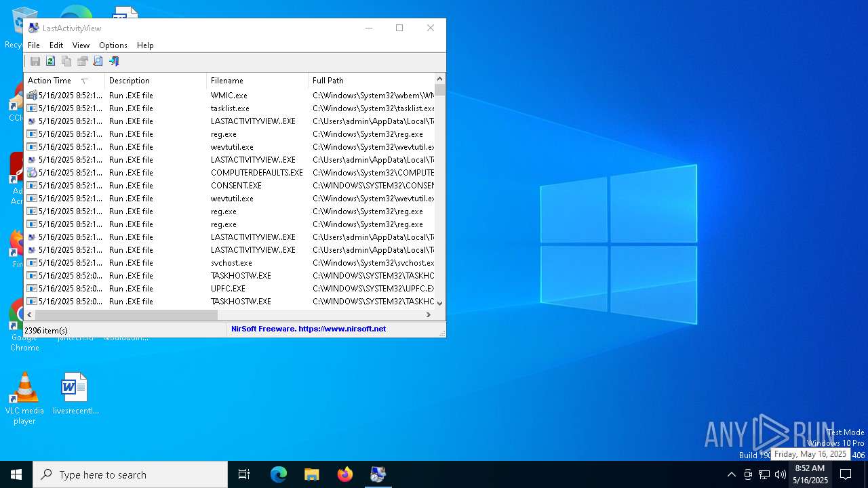The image size is (868, 488).
Task: Click the horizontal scrollbar right arrow
Action: click(429, 315)
